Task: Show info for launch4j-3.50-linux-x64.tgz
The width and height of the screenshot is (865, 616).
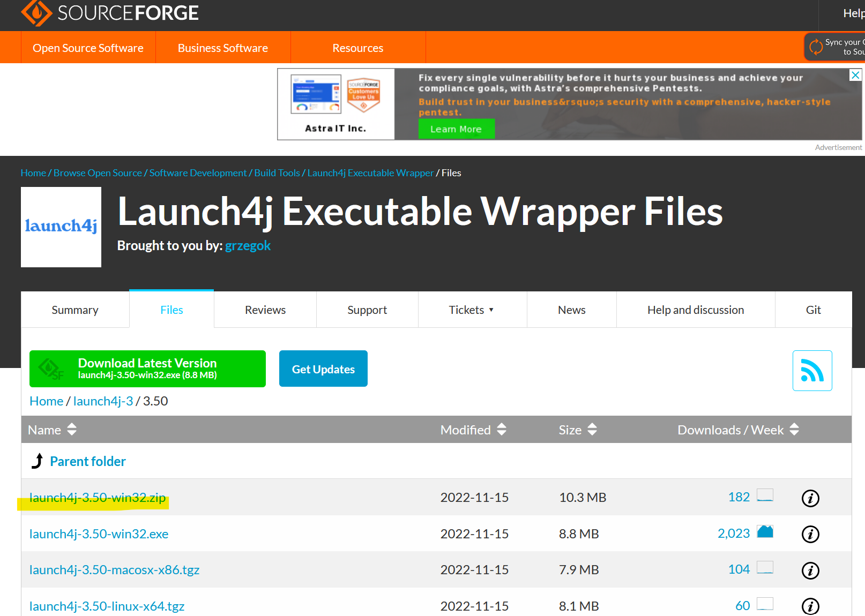Action: (810, 606)
